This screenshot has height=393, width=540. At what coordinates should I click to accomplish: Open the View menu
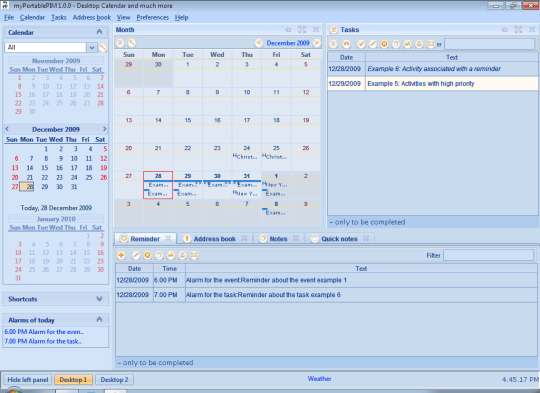(x=123, y=17)
